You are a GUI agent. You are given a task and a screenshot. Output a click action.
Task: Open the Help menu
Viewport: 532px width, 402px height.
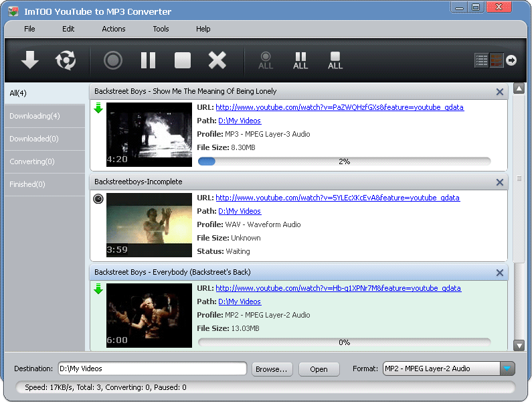tap(203, 29)
